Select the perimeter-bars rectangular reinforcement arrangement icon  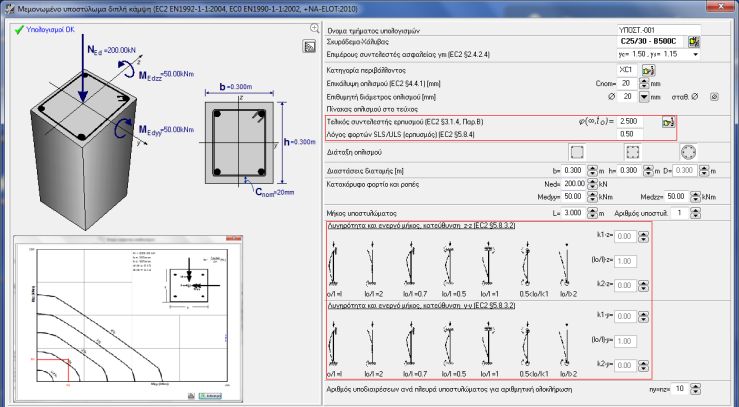tap(632, 152)
